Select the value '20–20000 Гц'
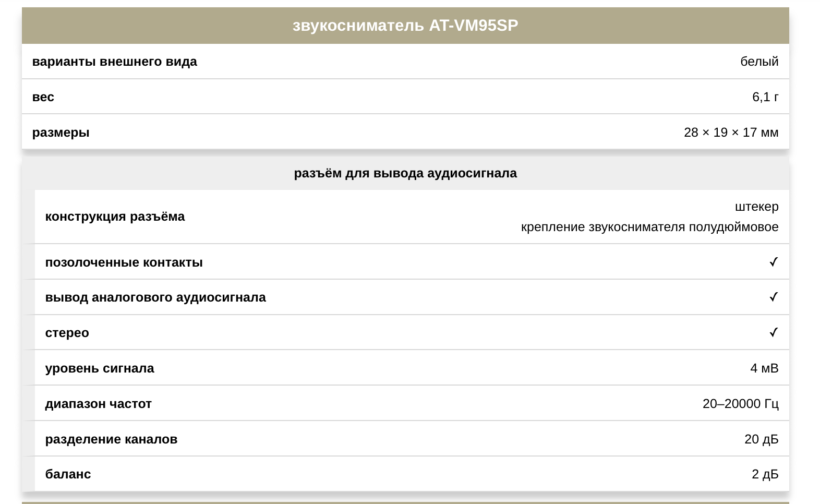Screen dimensions: 820x504 click(741, 404)
